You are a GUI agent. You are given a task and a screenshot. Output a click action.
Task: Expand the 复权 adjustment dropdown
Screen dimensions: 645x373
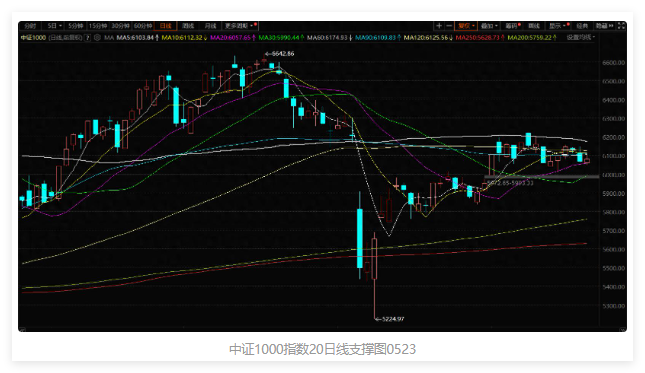click(466, 26)
